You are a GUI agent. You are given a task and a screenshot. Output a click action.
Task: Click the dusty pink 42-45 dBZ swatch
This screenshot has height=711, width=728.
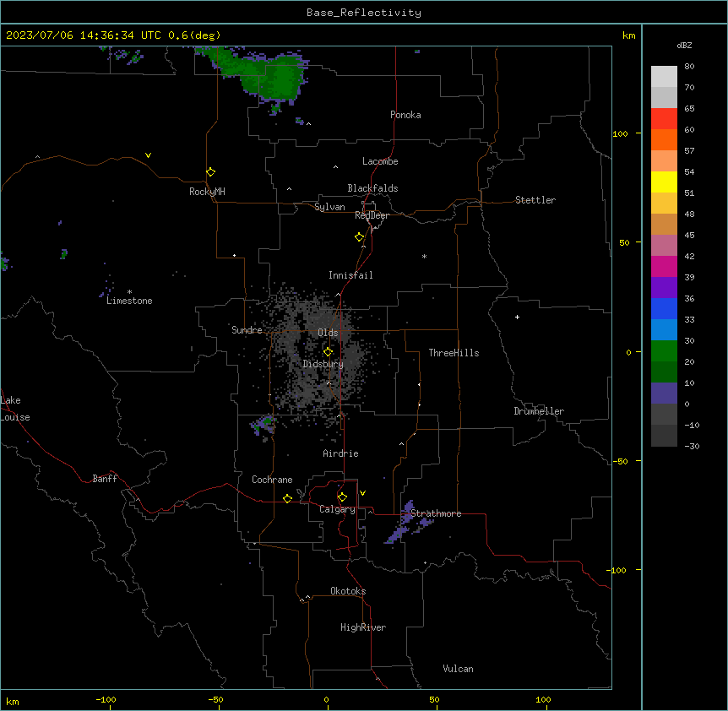[664, 246]
